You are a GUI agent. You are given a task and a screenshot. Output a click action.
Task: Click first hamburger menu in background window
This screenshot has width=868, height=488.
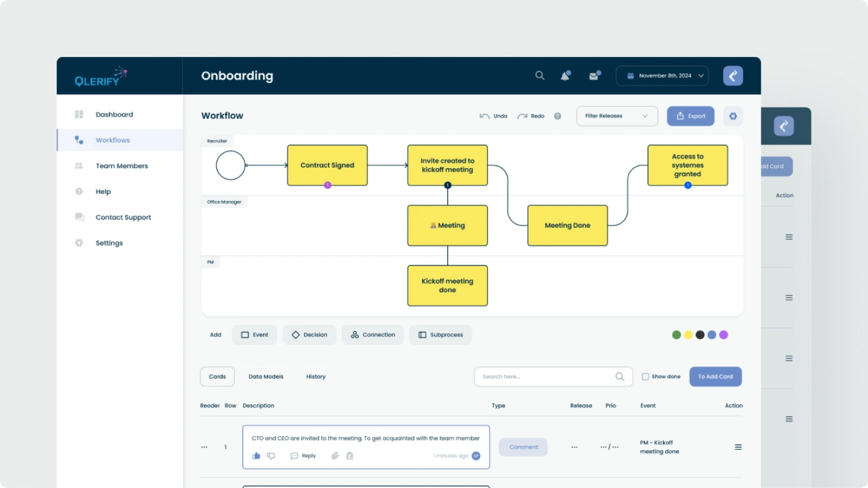click(x=789, y=237)
